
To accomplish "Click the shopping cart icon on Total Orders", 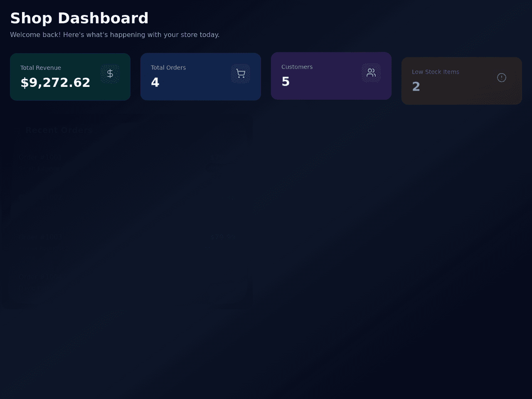I will [241, 74].
